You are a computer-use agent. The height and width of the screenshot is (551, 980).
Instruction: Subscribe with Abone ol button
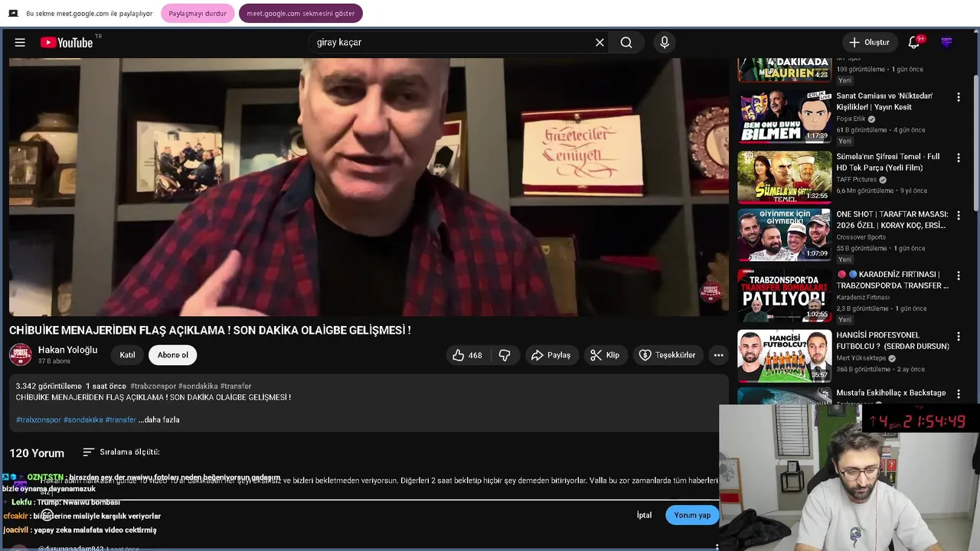tap(173, 355)
